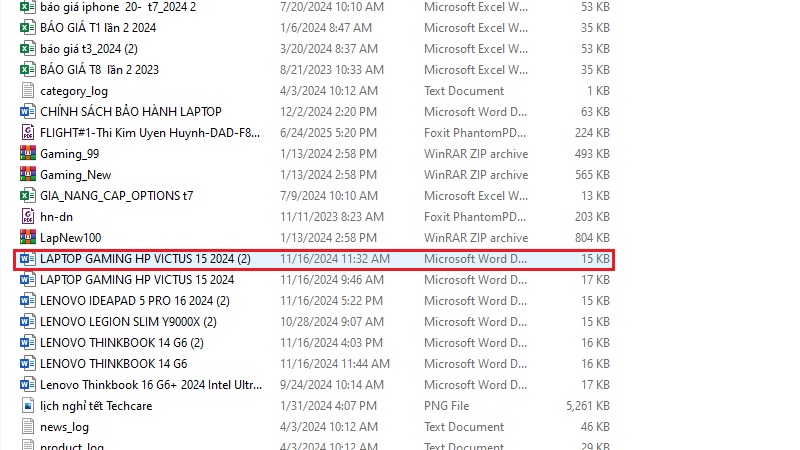Select the hn-dn file name
The image size is (800, 450).
click(x=56, y=217)
